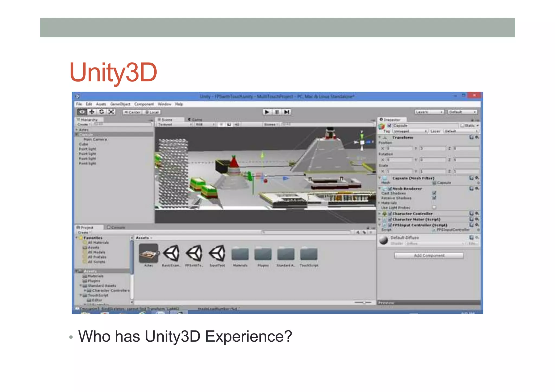Select the Hand (view) tool in toolbar
Viewport: 555px width, 392px height.
82,112
